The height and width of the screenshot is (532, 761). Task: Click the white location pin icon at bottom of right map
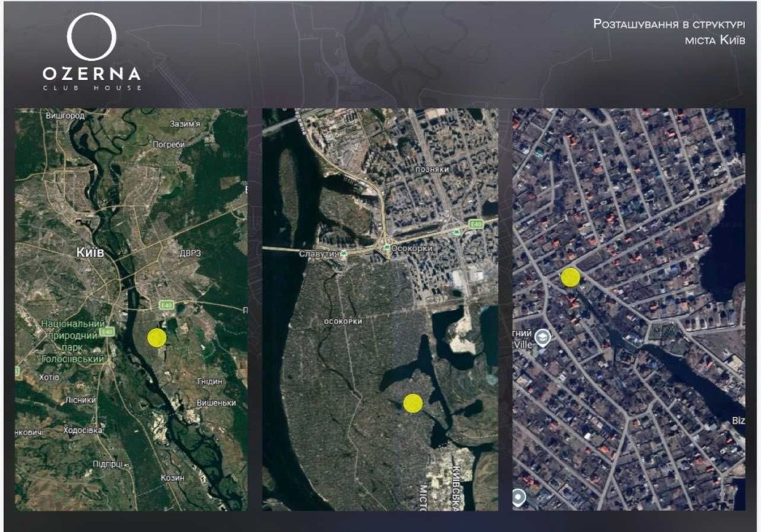(518, 498)
